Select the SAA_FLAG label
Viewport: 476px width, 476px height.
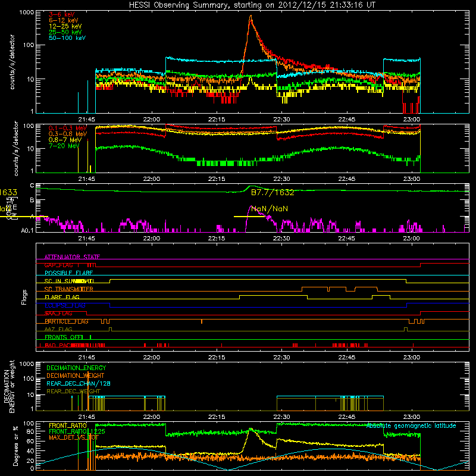[x=58, y=314]
